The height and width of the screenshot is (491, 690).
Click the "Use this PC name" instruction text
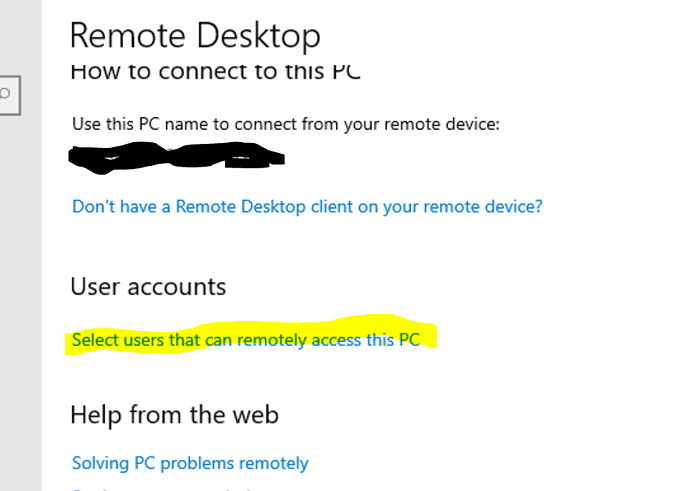285,125
